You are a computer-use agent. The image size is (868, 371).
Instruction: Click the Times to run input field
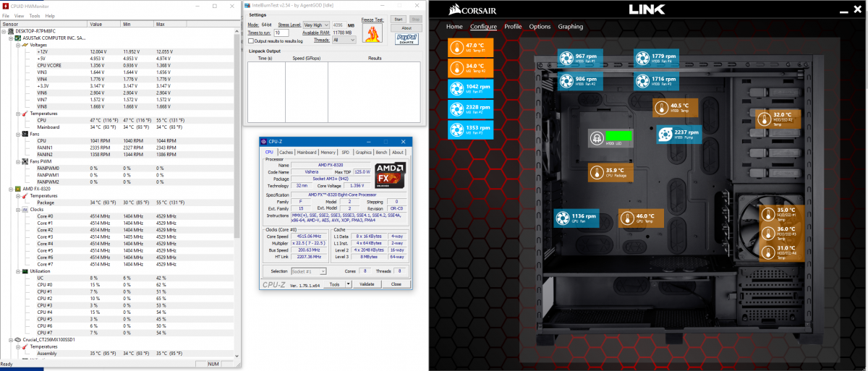[280, 33]
